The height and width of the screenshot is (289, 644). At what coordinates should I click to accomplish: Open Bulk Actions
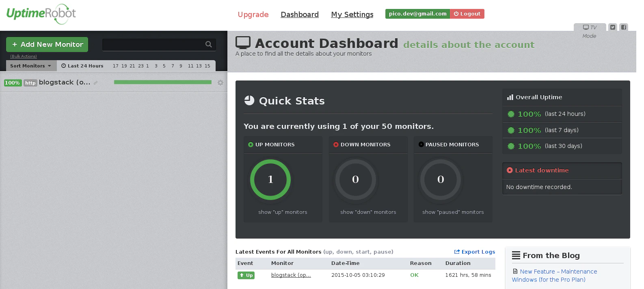pos(24,56)
